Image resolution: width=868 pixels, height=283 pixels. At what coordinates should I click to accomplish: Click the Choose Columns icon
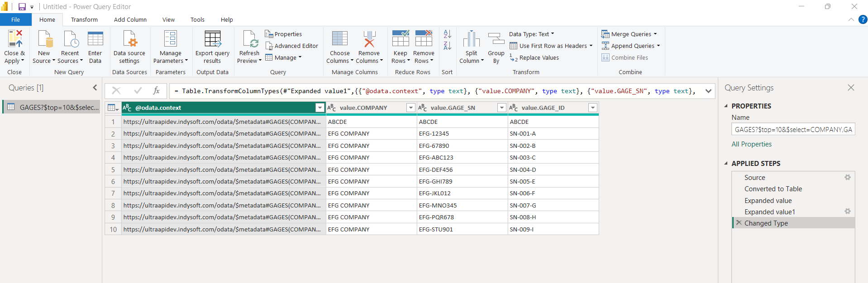[x=340, y=39]
